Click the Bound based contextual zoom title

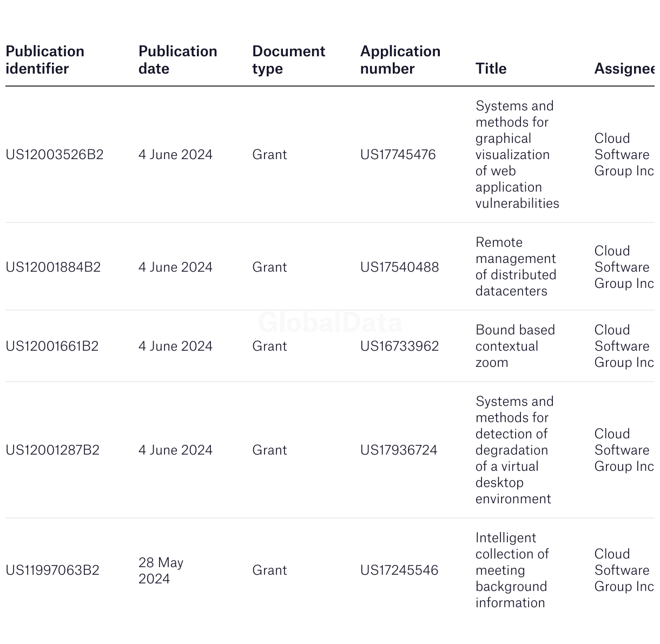coord(515,346)
